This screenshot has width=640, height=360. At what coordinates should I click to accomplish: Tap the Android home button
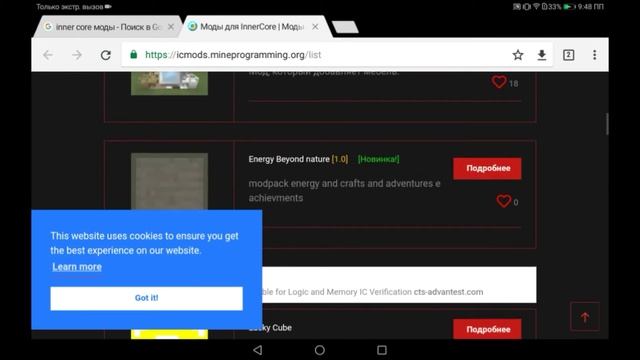(320, 350)
